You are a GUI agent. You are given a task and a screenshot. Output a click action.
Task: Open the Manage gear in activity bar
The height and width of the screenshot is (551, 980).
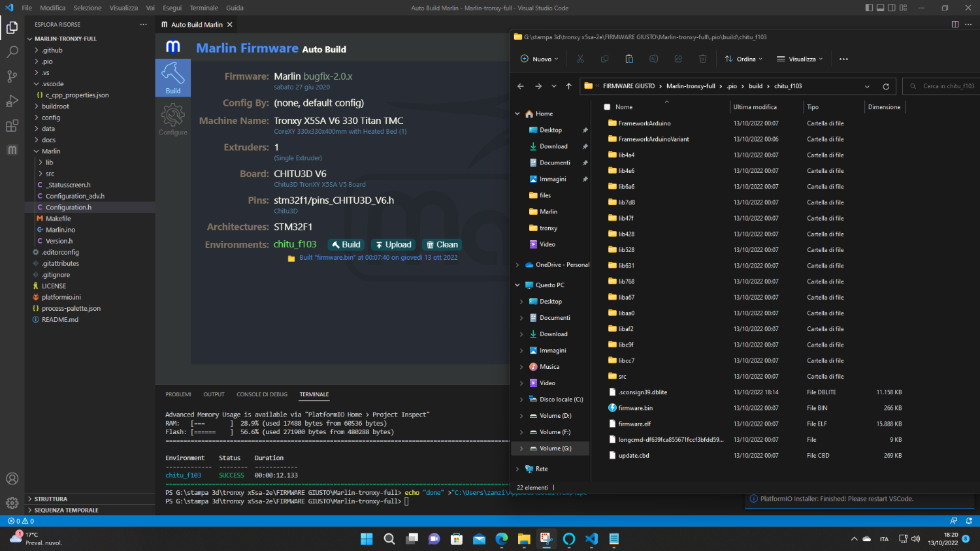coord(12,503)
